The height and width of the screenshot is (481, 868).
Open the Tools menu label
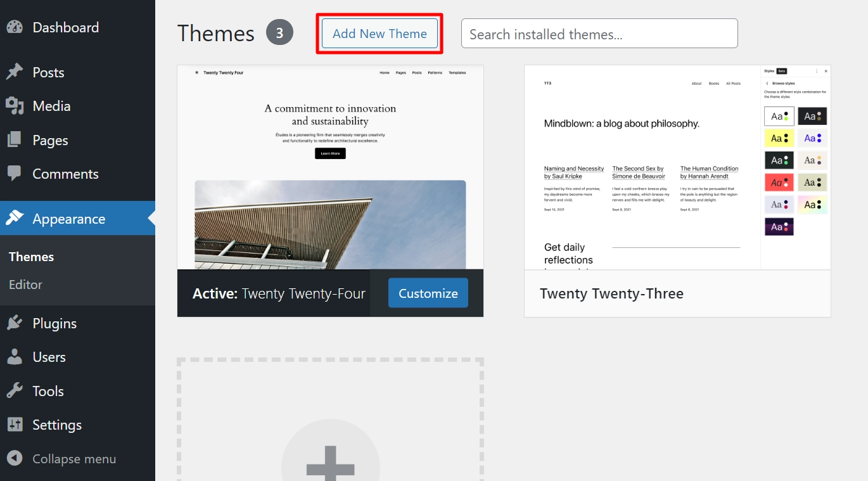click(x=48, y=391)
